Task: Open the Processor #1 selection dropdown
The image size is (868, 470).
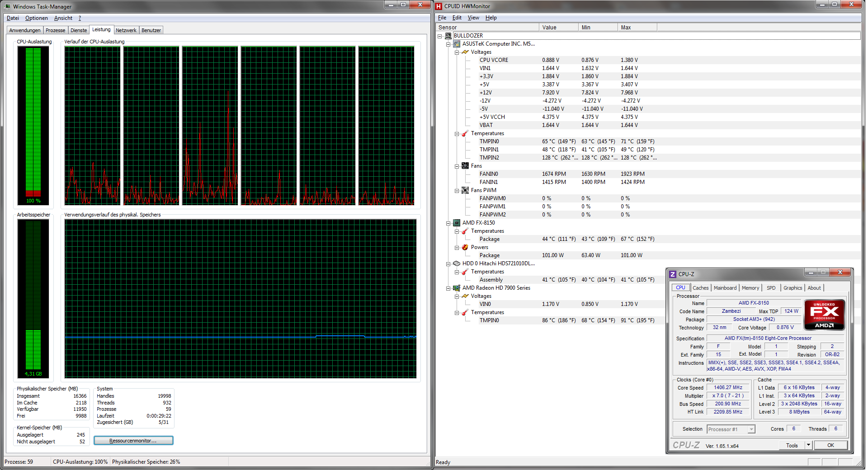Action: (x=751, y=429)
